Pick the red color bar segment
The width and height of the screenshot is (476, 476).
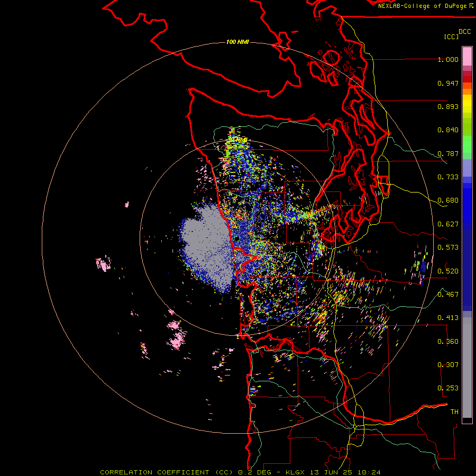tap(467, 79)
